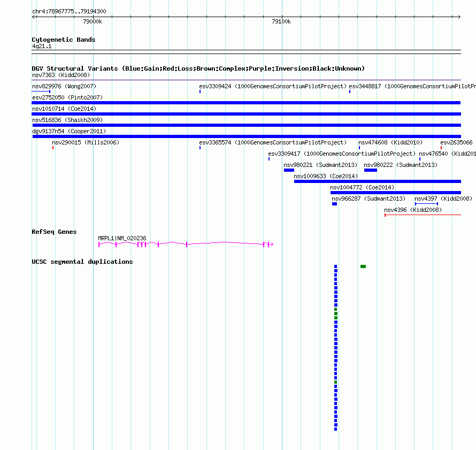Click the nsv476540 variant label
The image size is (476, 450).
(448, 154)
